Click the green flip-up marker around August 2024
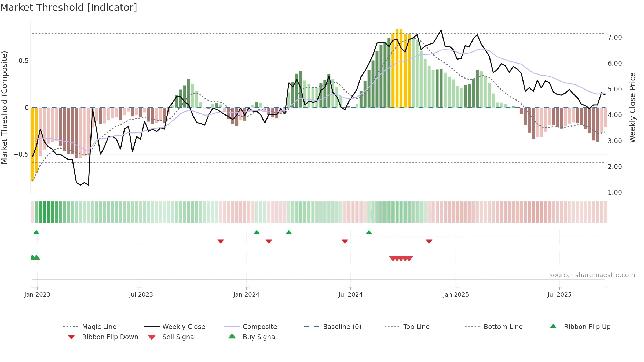644x362 pixels. point(369,232)
